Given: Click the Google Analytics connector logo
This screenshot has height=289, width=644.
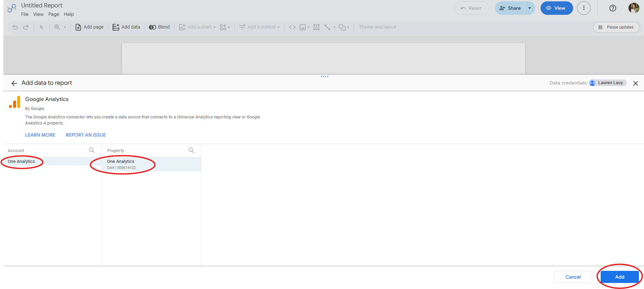Looking at the screenshot, I should tap(15, 102).
